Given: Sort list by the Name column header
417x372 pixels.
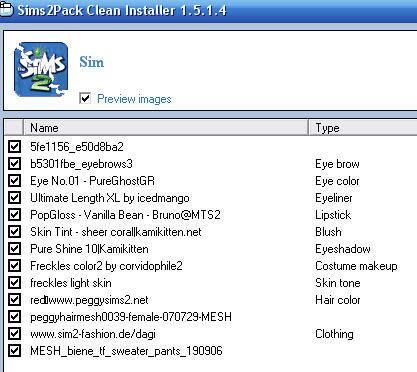Looking at the screenshot, I should [x=166, y=128].
